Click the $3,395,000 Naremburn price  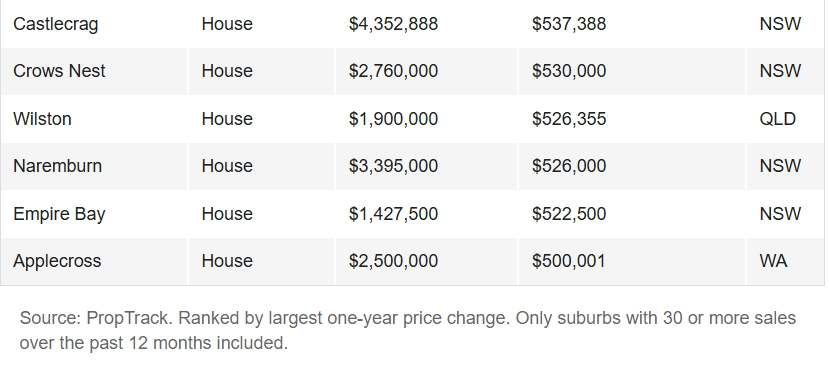tap(393, 166)
